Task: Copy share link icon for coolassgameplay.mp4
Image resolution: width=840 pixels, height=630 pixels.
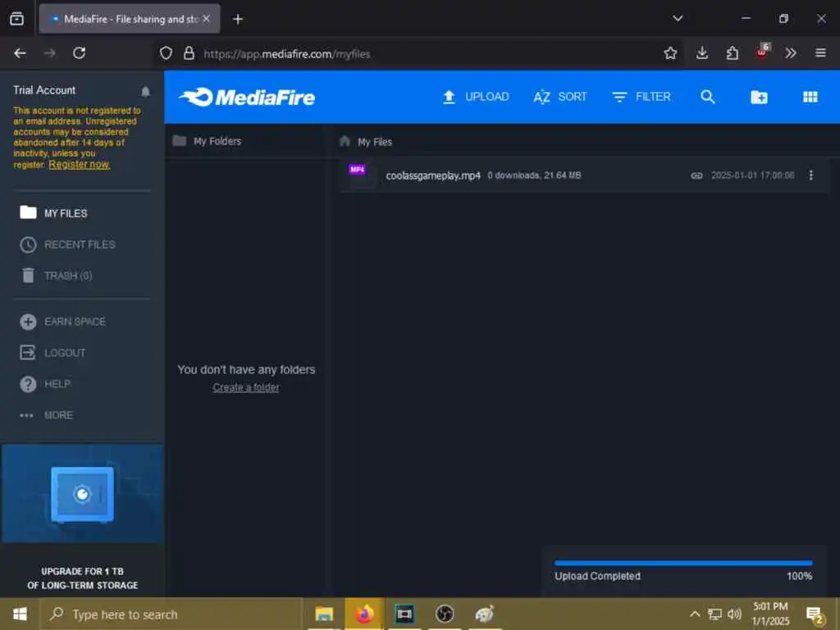Action: point(696,176)
